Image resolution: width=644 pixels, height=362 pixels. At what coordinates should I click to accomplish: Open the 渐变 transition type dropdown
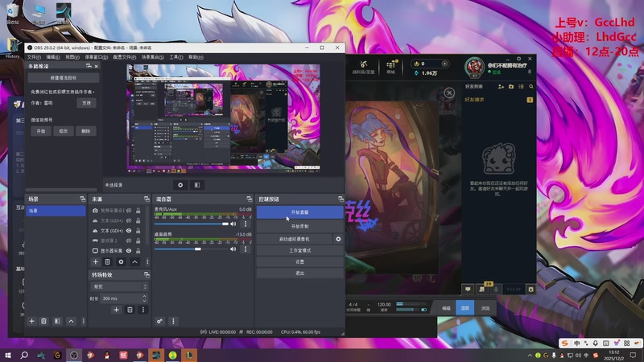(118, 286)
